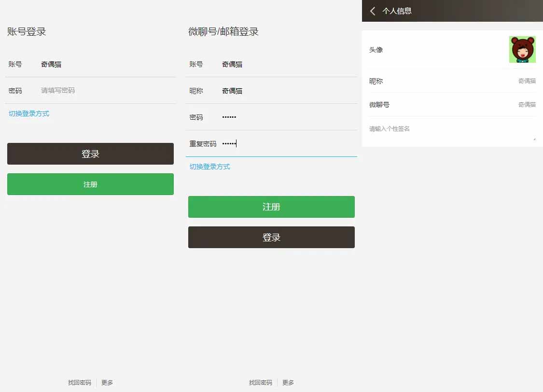This screenshot has height=392, width=543.
Task: Click 切换登录方式 link in 微聊号/邮箱登录 form
Action: tap(210, 167)
